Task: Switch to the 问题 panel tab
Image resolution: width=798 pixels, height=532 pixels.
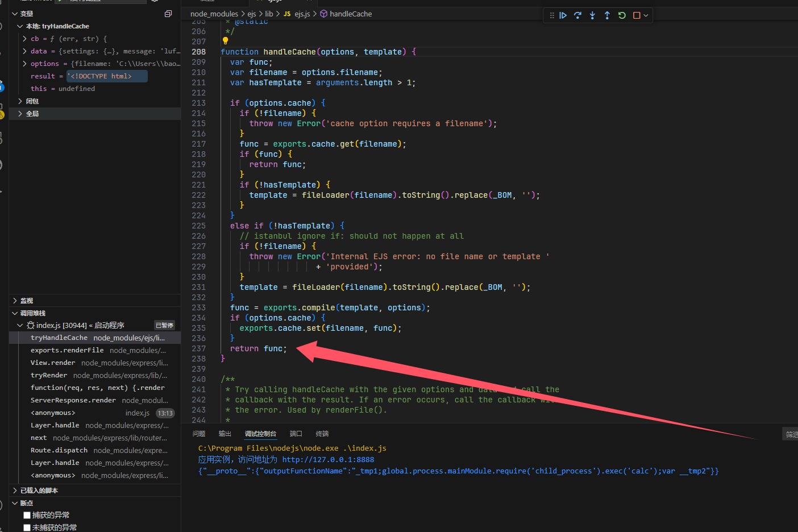Action: pyautogui.click(x=199, y=434)
